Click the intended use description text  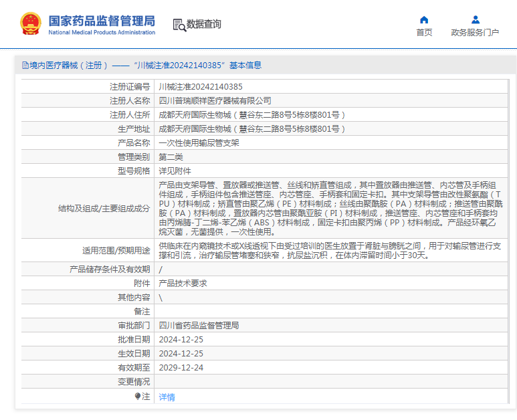point(330,251)
